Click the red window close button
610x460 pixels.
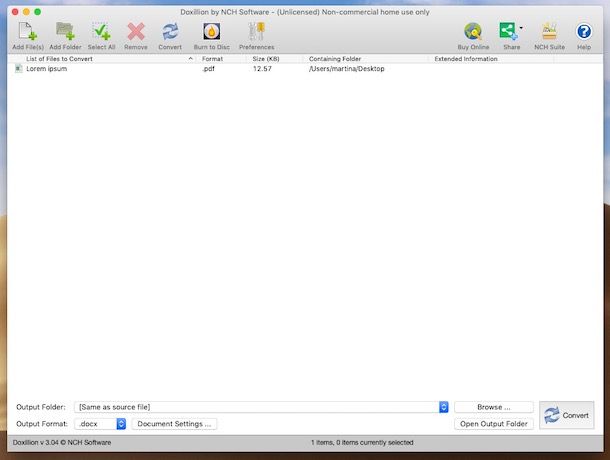pos(15,12)
